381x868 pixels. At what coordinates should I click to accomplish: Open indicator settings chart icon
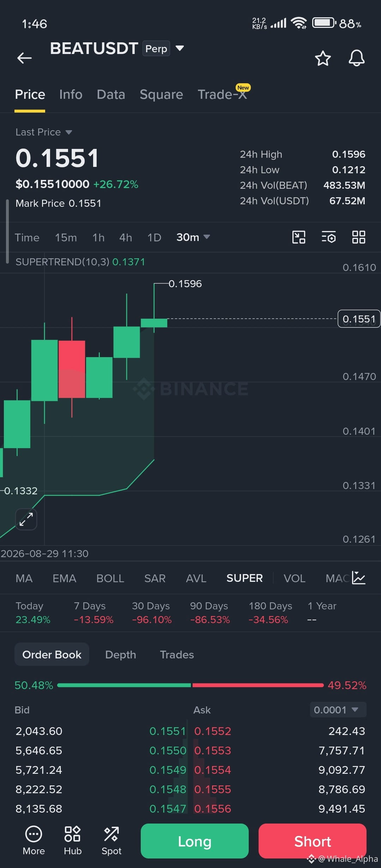click(358, 578)
